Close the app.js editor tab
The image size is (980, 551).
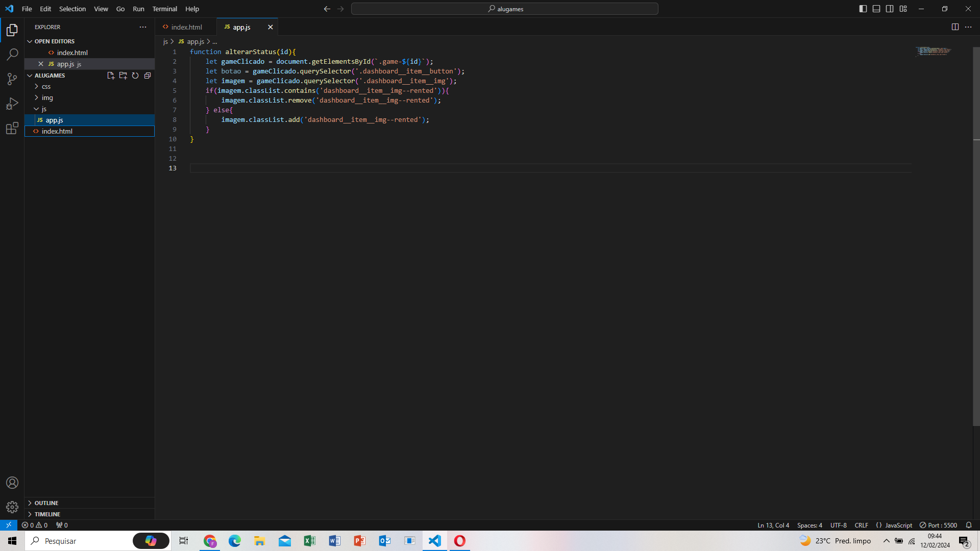tap(271, 27)
